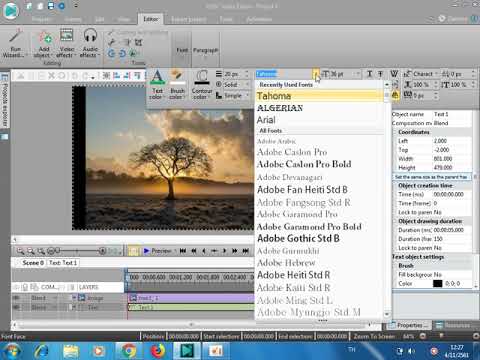Image resolution: width=480 pixels, height=360 pixels.
Task: Toggle the highlighted timeline mode button left of Preview
Action: (133, 251)
